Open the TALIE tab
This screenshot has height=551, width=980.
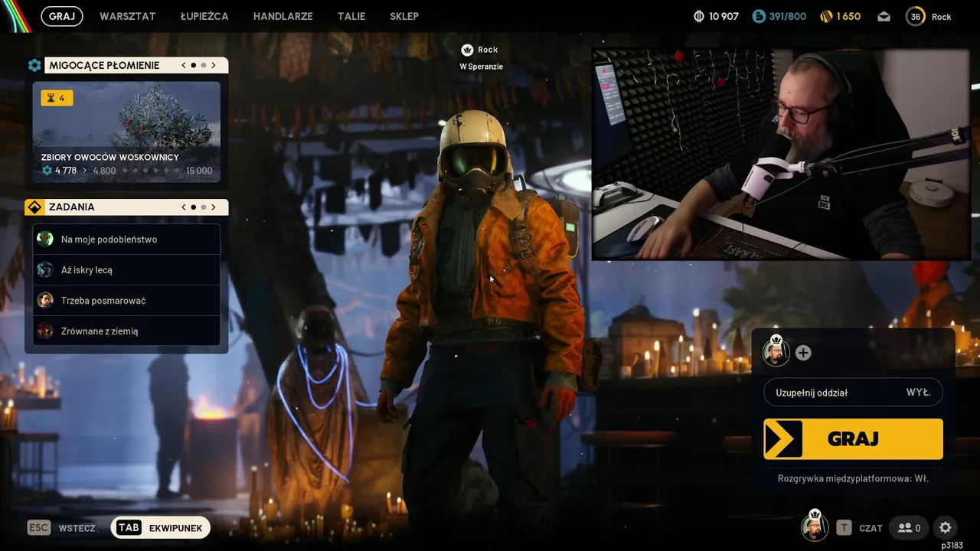point(351,16)
